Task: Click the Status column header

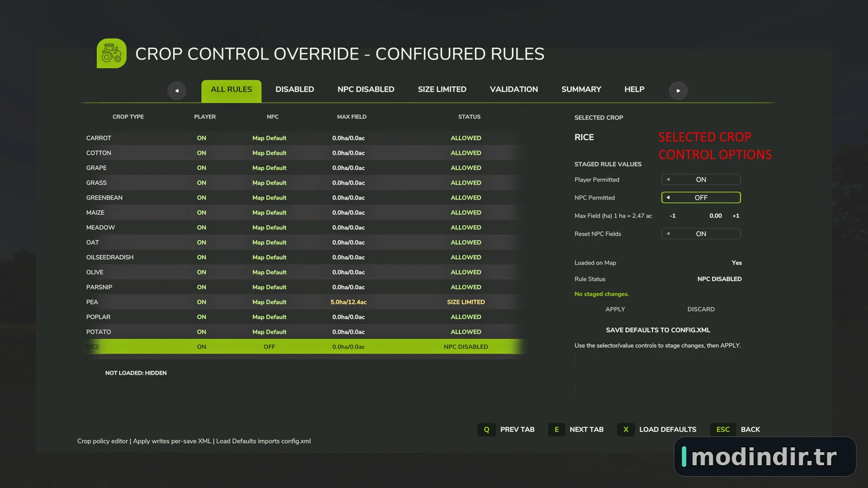Action: [469, 117]
